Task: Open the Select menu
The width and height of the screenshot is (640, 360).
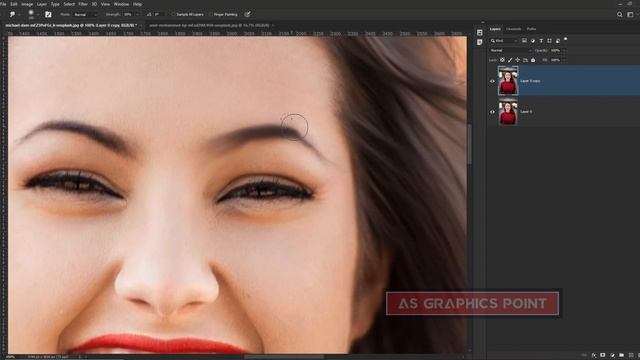Action: 69,4
